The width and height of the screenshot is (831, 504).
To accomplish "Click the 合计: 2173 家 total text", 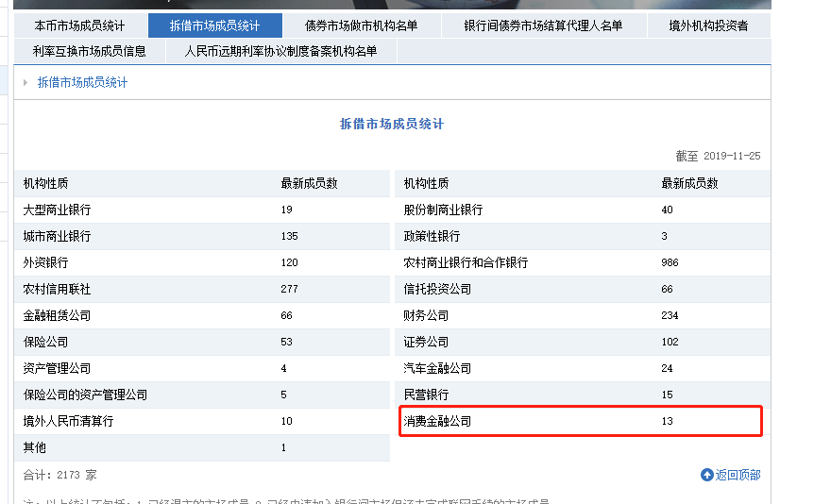I will pos(59,475).
